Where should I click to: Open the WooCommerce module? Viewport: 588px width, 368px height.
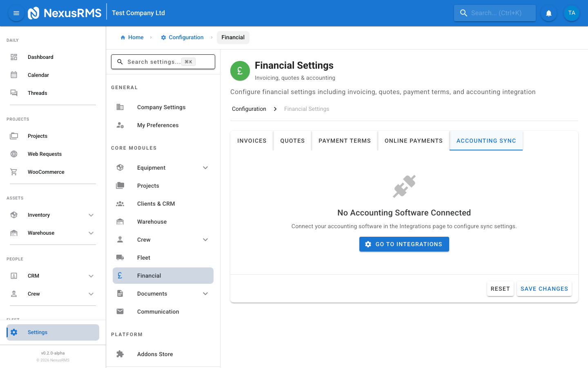click(46, 172)
